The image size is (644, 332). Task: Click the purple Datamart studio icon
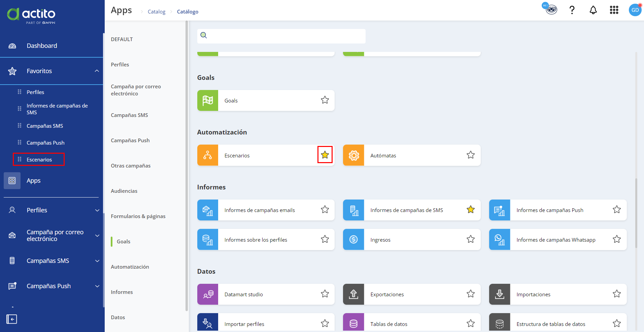pyautogui.click(x=208, y=294)
